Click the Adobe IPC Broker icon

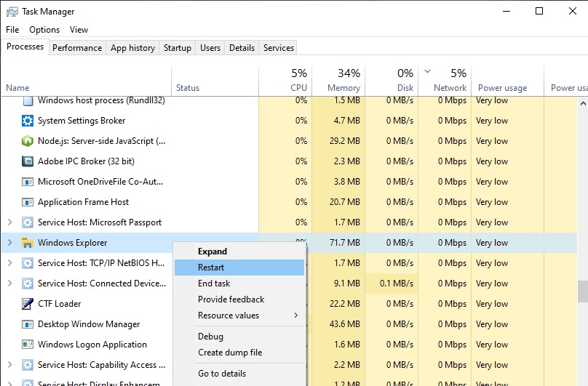click(x=28, y=161)
